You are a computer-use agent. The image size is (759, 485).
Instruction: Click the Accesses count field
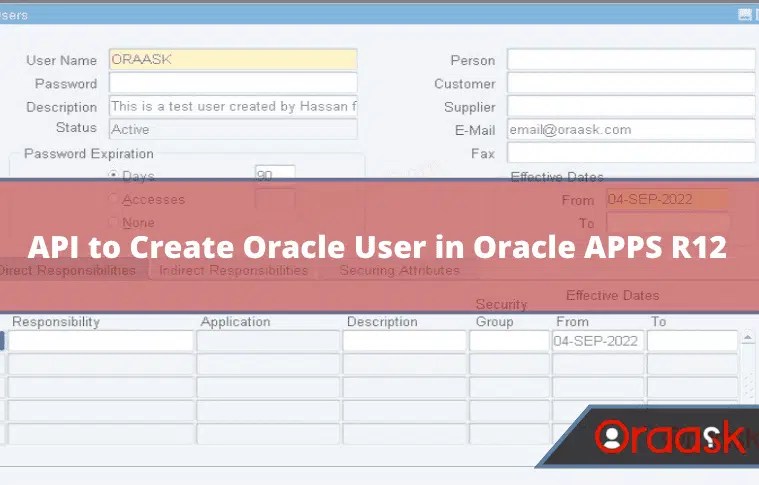click(275, 198)
